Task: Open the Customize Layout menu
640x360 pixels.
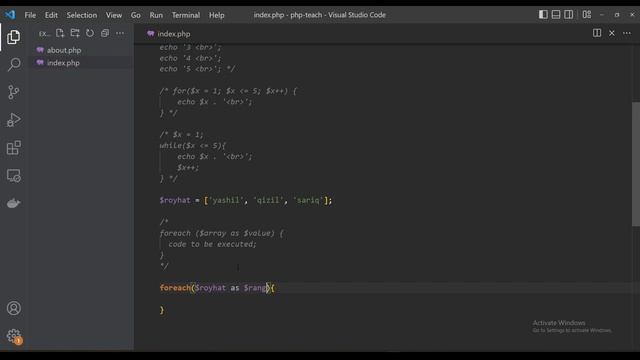Action: click(x=587, y=15)
